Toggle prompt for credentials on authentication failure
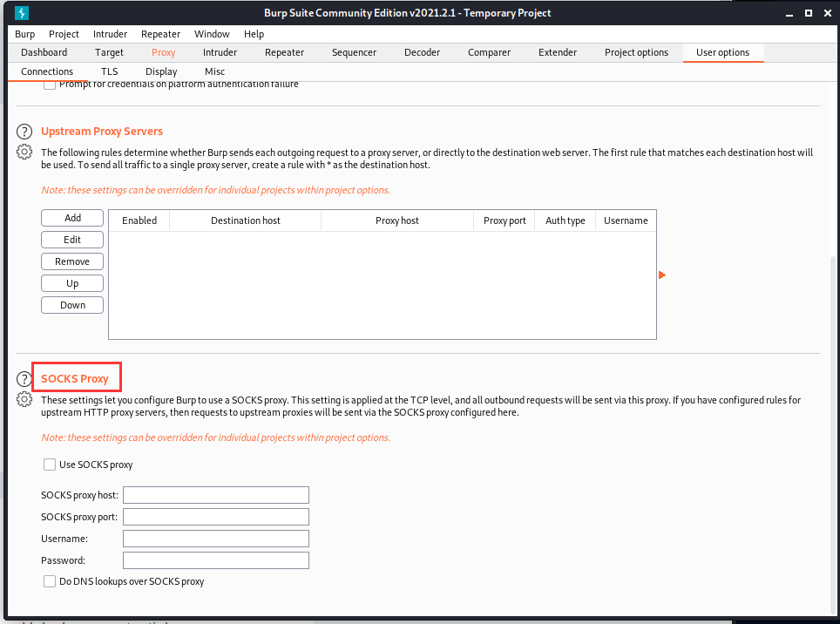Viewport: 840px width, 624px height. click(50, 84)
